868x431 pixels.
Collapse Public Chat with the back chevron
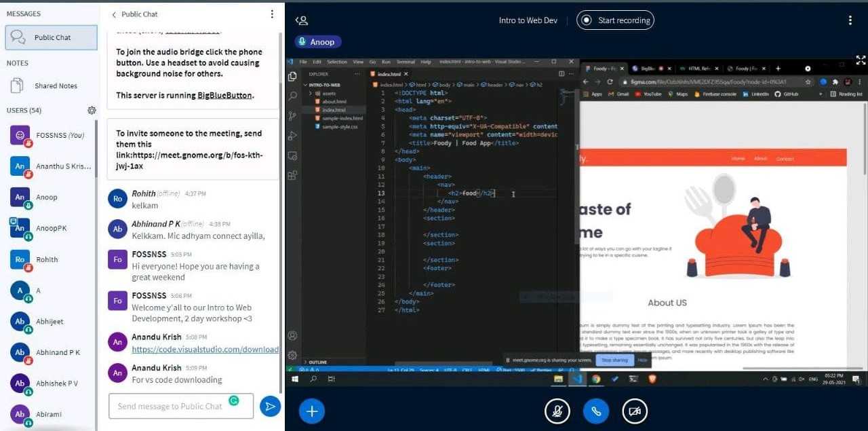click(x=114, y=14)
